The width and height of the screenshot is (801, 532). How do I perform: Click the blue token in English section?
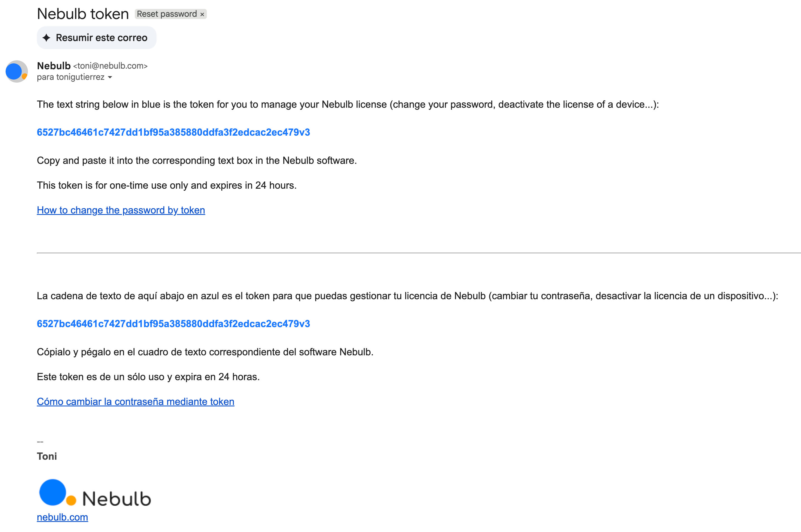click(173, 132)
